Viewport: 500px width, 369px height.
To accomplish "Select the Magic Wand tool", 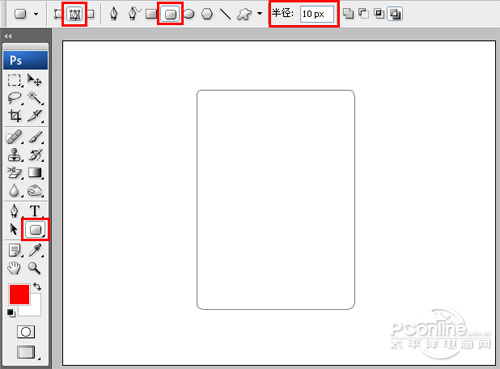I will [35, 98].
